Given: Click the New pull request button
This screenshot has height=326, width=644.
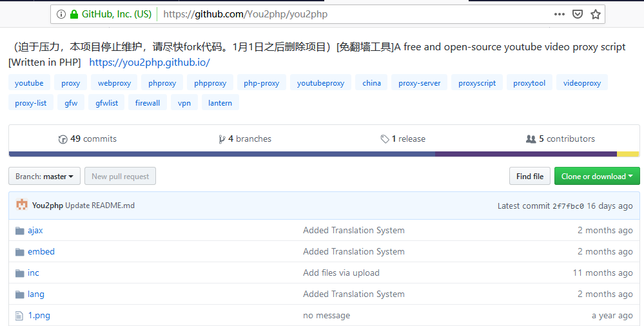Looking at the screenshot, I should click(121, 176).
